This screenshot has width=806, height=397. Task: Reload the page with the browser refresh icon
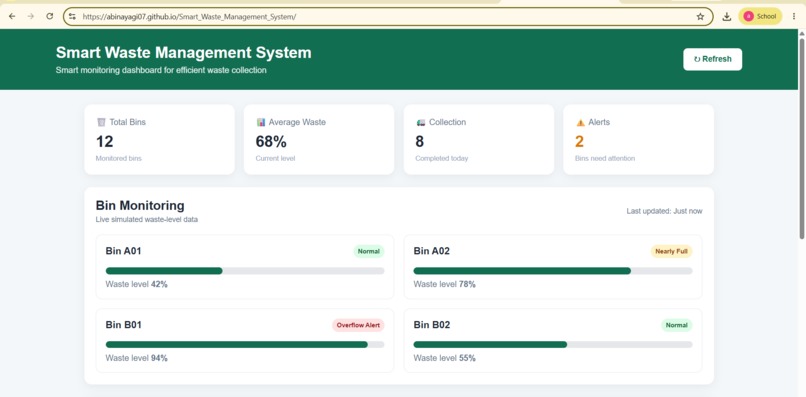[x=50, y=16]
